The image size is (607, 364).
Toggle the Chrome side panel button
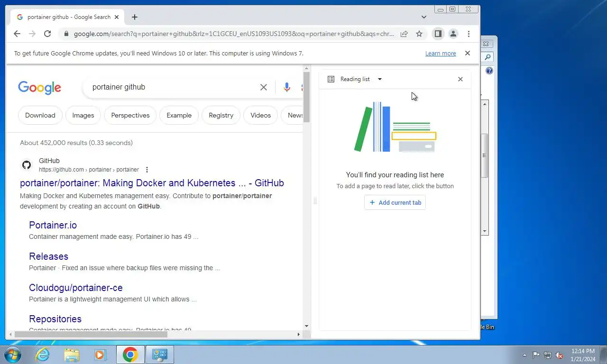438,34
